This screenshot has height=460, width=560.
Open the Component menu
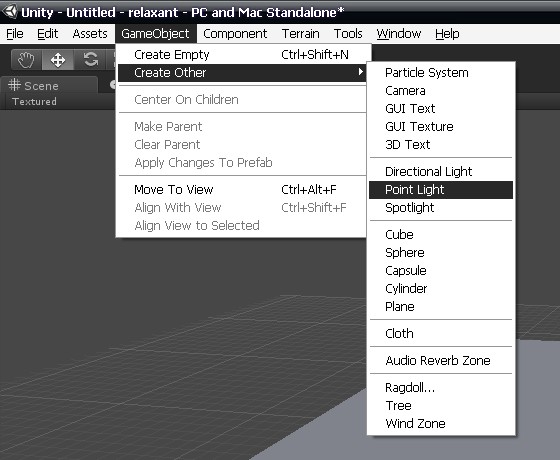tap(235, 34)
